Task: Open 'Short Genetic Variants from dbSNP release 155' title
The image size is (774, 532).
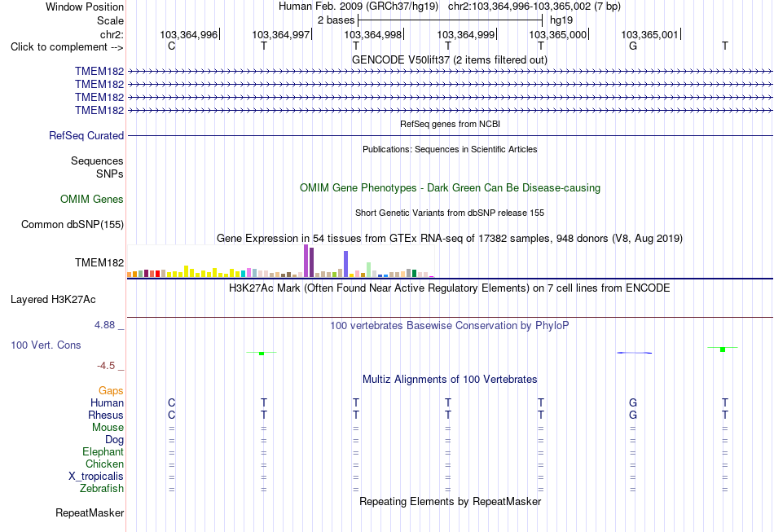Action: 450,213
